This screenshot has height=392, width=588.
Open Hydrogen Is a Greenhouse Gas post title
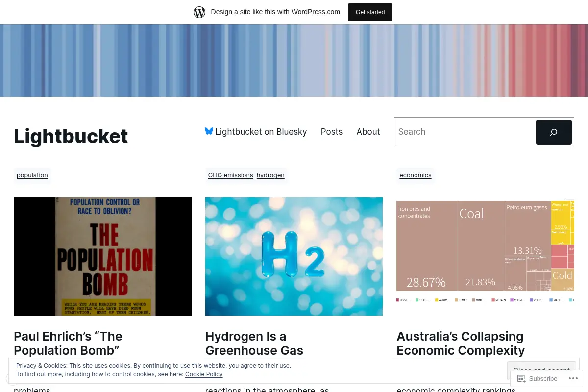[254, 343]
